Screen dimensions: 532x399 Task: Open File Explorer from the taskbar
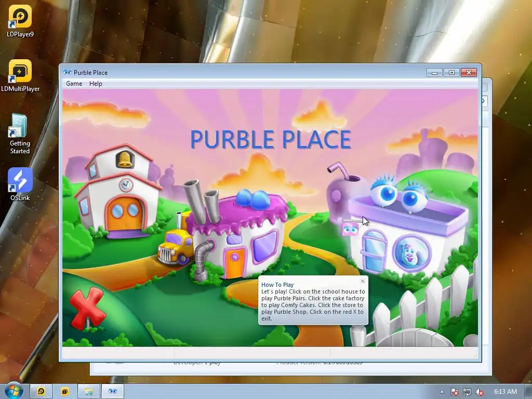89,392
